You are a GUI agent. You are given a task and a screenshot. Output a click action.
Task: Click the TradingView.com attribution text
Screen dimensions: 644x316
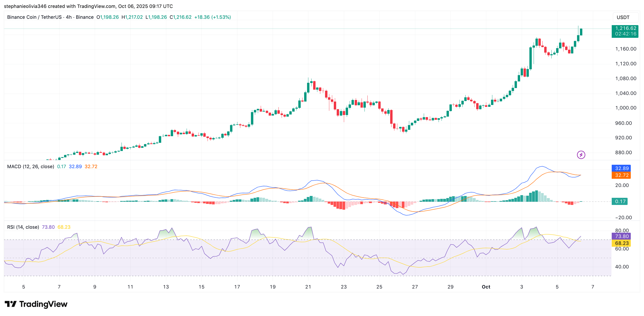coord(96,6)
